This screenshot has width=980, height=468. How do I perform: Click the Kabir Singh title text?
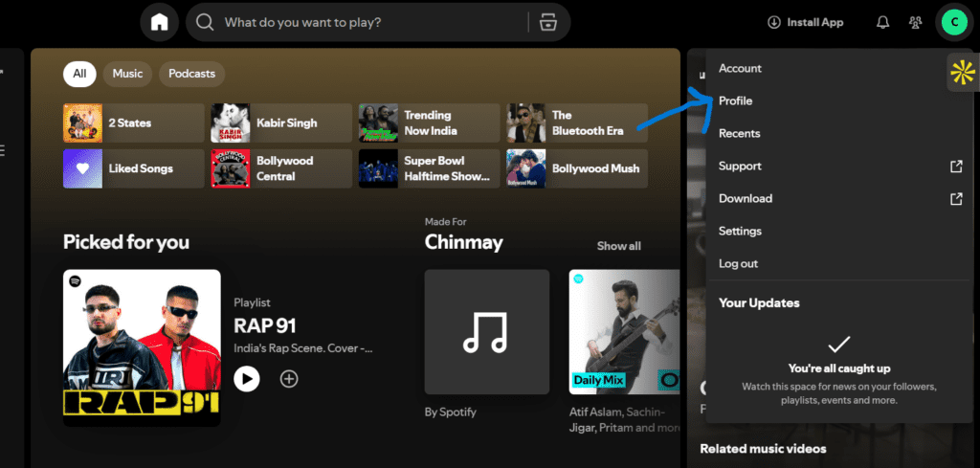coord(287,123)
